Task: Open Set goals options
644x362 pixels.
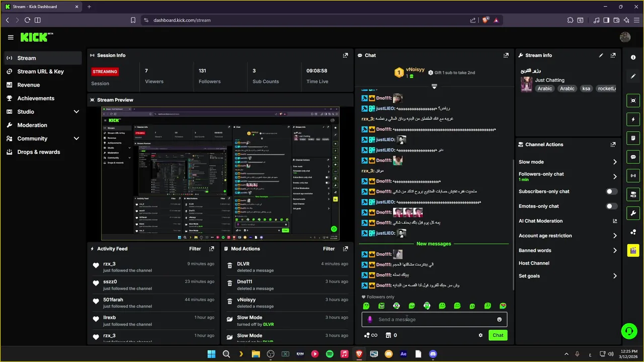Action: (568, 276)
